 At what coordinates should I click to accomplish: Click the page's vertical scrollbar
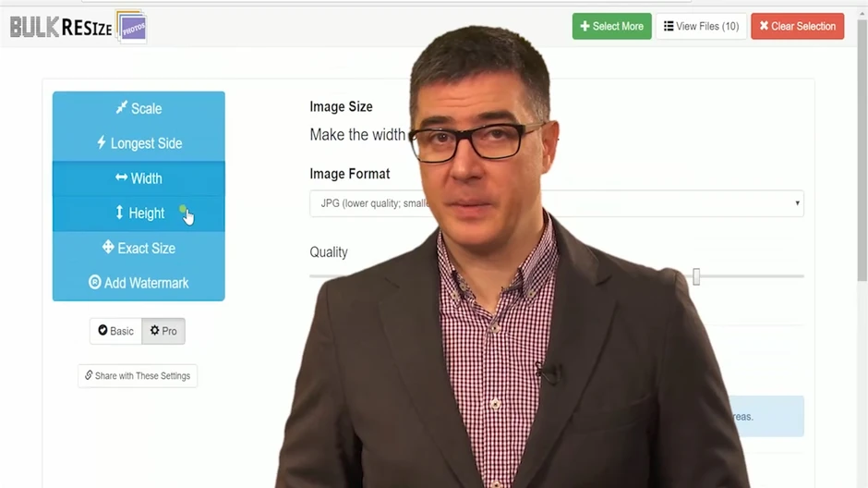tap(862, 150)
